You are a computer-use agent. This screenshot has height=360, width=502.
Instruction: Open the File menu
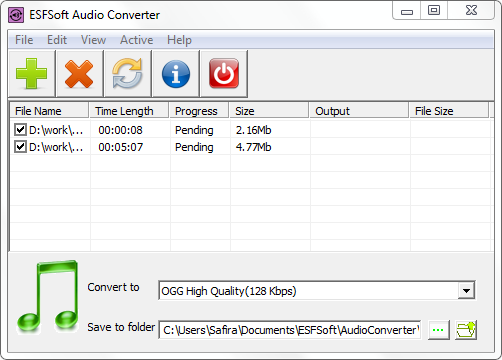[24, 40]
